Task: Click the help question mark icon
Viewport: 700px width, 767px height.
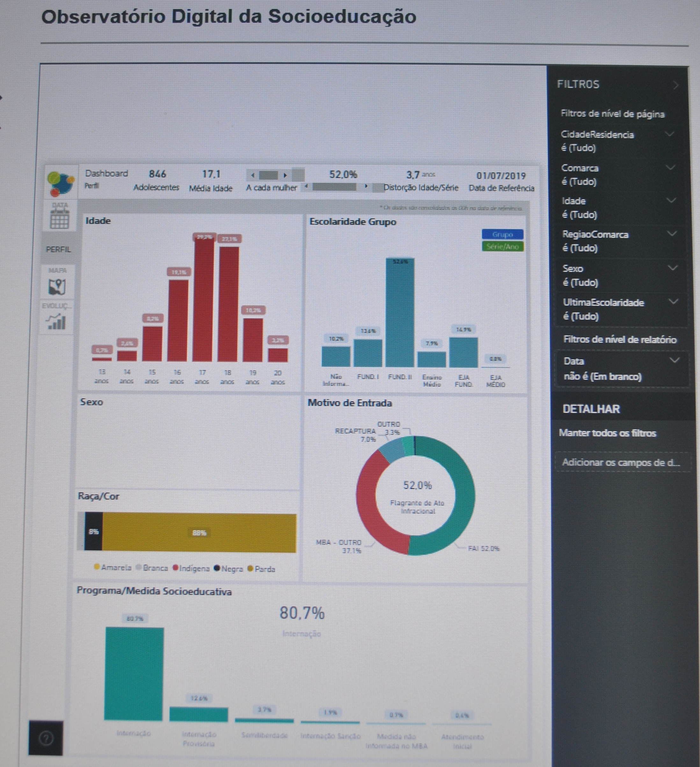Action: pos(46,738)
